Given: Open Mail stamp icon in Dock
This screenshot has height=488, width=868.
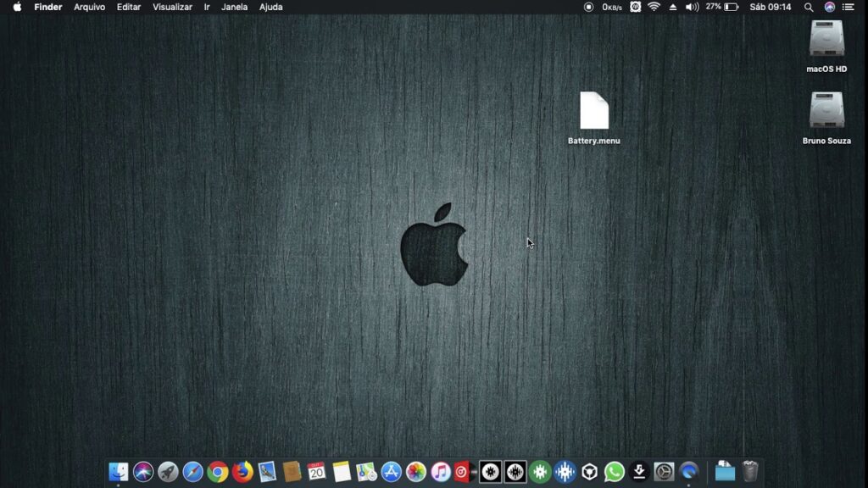Looking at the screenshot, I should 267,472.
